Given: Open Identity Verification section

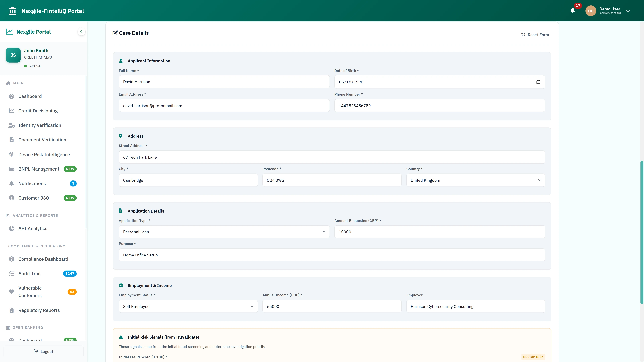Looking at the screenshot, I should (x=40, y=125).
